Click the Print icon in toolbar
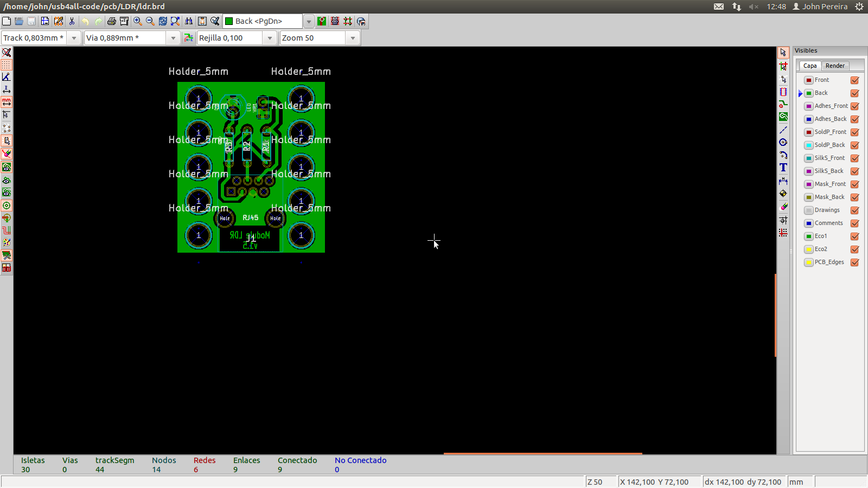 click(111, 21)
